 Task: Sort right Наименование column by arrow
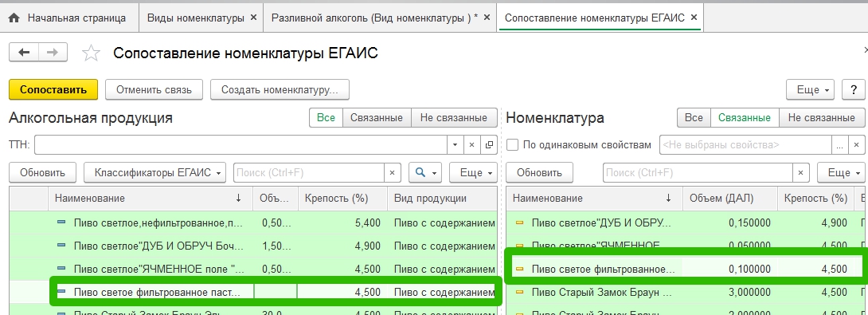coord(669,198)
